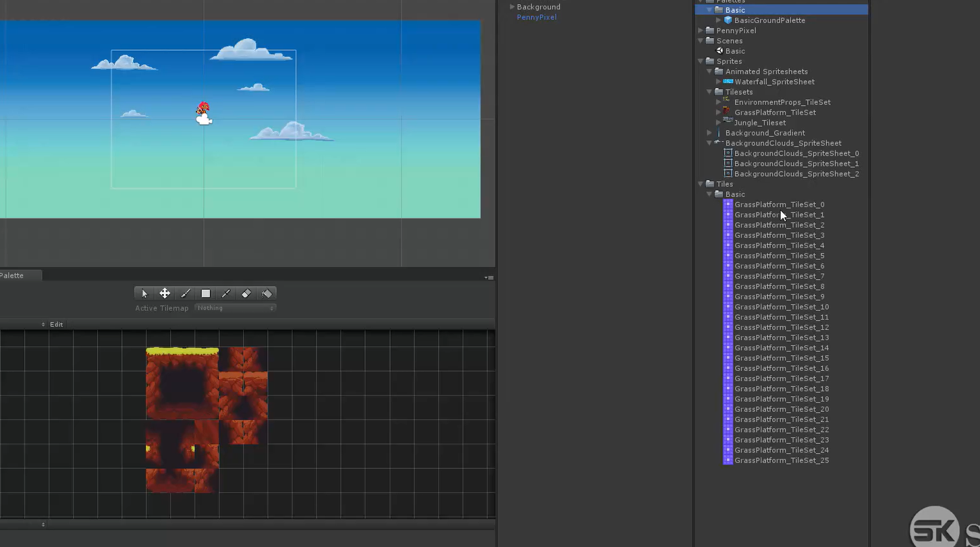Open the palette selector dropdown left of Edit
The width and height of the screenshot is (980, 547).
pyautogui.click(x=23, y=324)
